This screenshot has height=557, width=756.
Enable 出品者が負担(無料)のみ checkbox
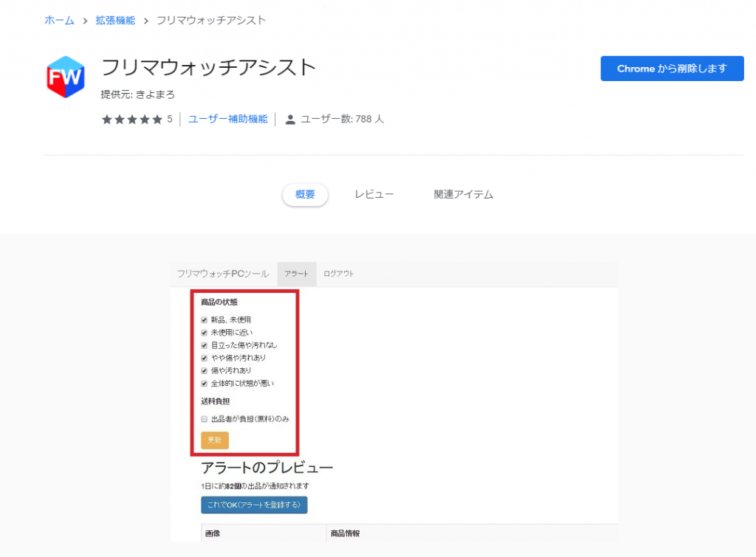click(205, 419)
